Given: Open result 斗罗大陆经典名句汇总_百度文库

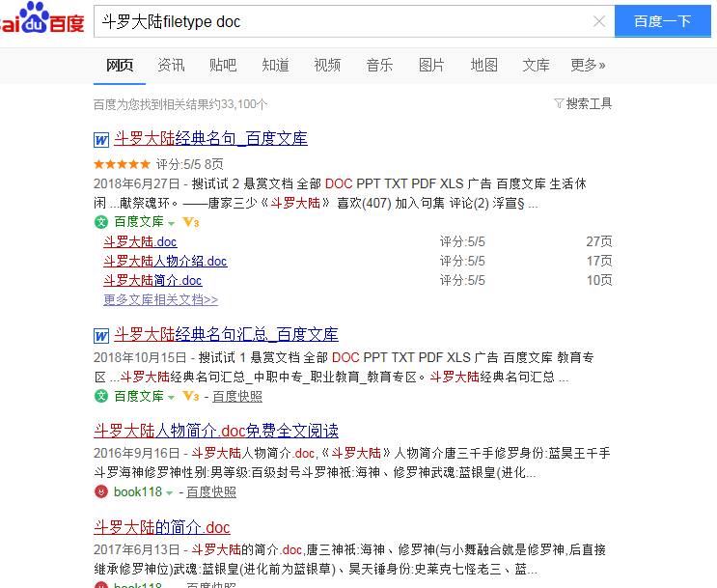Looking at the screenshot, I should click(x=226, y=334).
